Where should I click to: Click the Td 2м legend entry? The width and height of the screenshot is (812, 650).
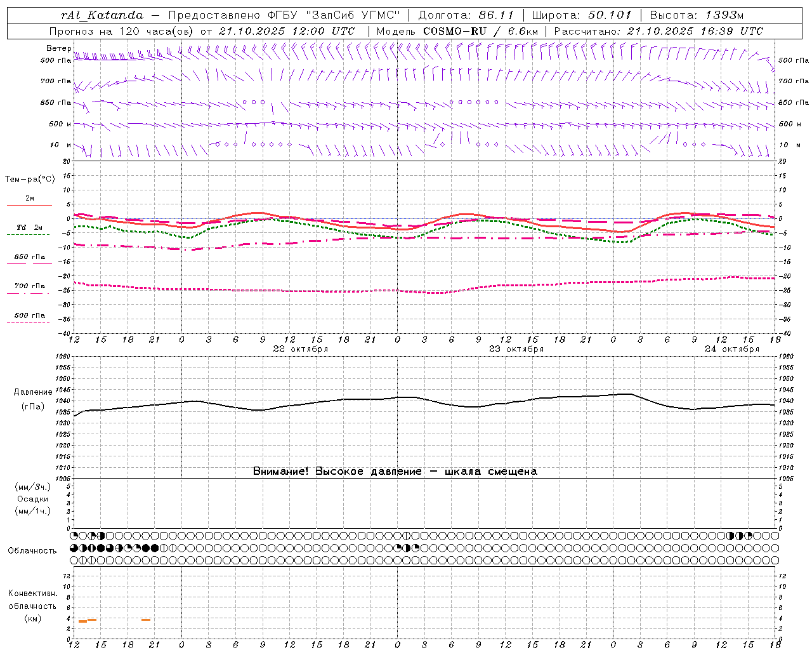pyautogui.click(x=29, y=227)
